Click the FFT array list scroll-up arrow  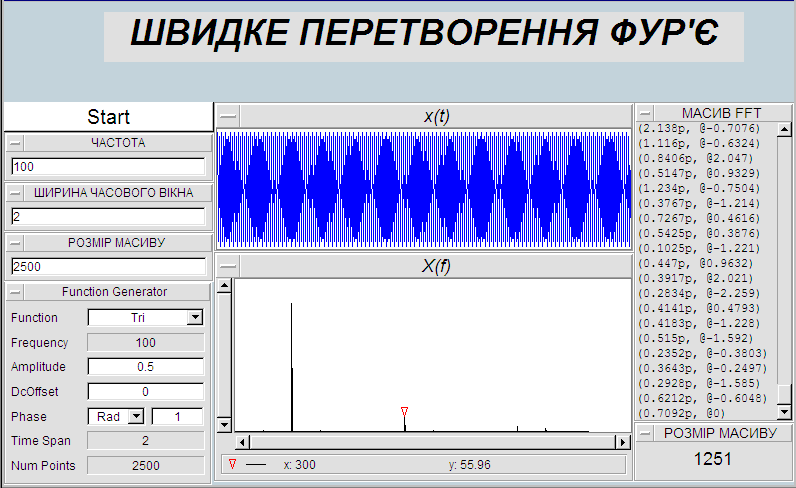click(x=784, y=129)
